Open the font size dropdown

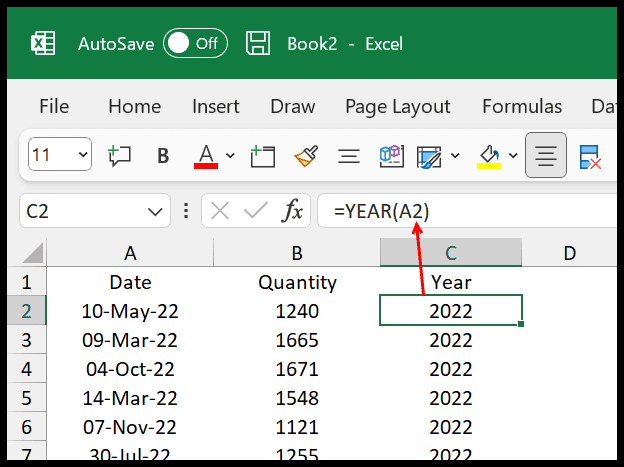[82, 156]
